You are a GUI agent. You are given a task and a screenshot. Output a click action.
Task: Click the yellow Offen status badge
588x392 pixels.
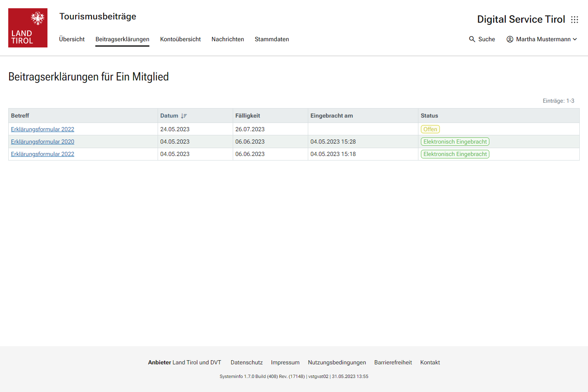point(430,129)
